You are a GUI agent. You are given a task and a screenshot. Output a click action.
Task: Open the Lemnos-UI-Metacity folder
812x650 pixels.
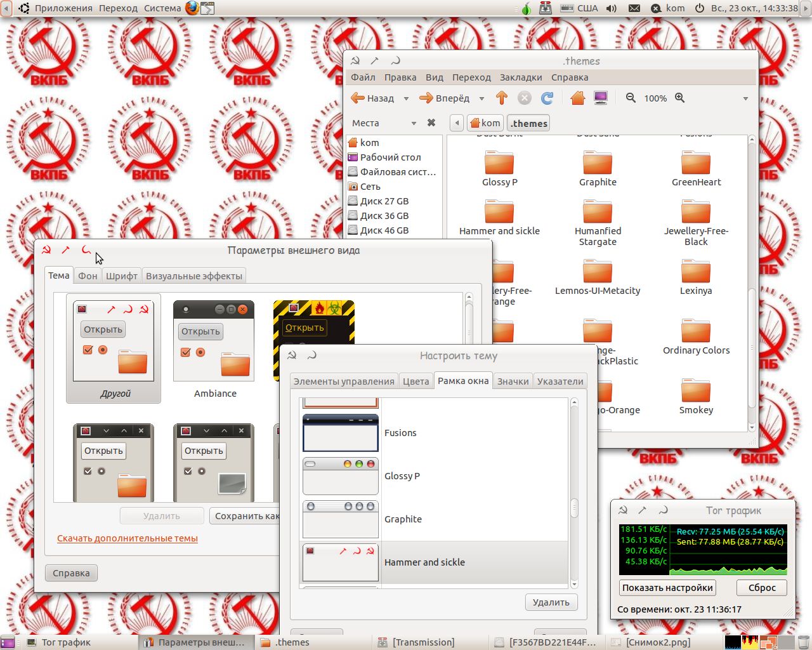[598, 277]
